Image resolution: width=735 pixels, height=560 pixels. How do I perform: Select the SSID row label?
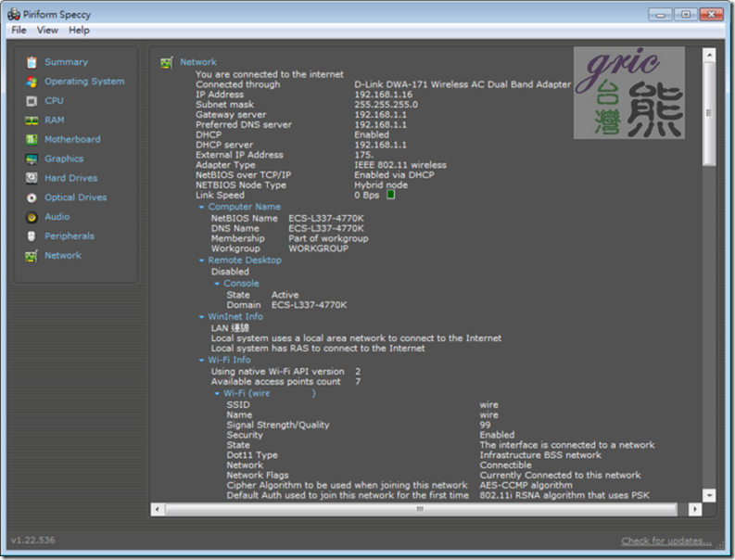pyautogui.click(x=238, y=405)
